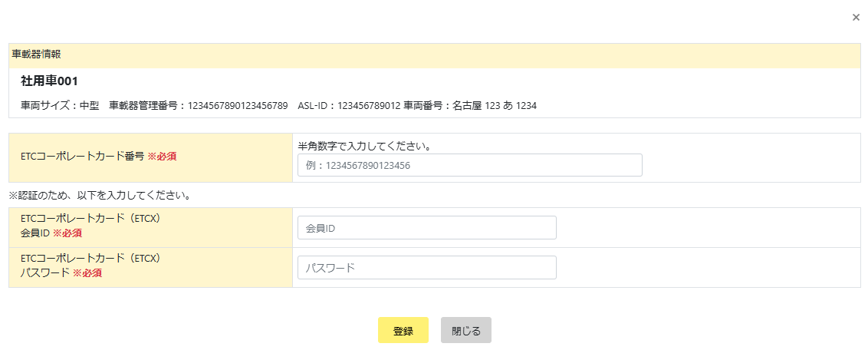Click the ETCX 会員ID row label

coord(90,218)
